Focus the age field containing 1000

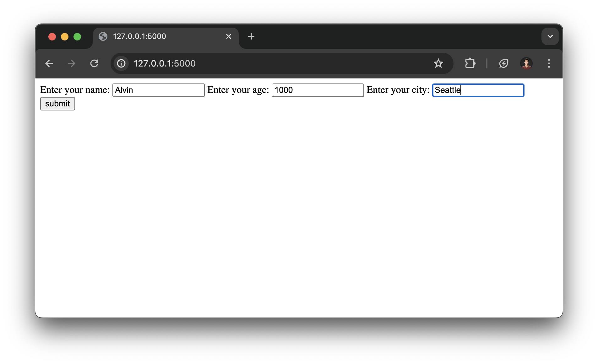[x=318, y=90]
